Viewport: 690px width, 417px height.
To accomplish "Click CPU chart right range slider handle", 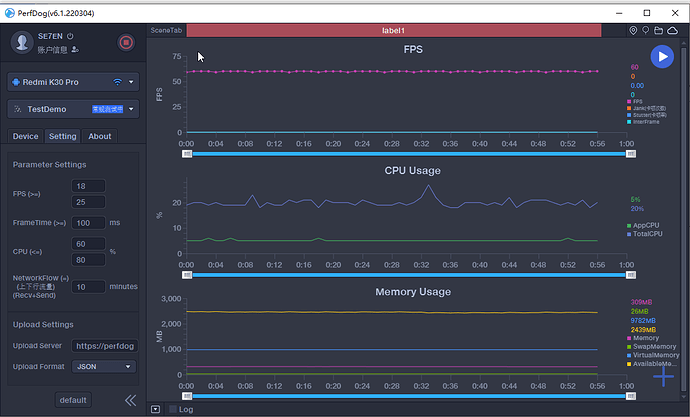I will [631, 275].
